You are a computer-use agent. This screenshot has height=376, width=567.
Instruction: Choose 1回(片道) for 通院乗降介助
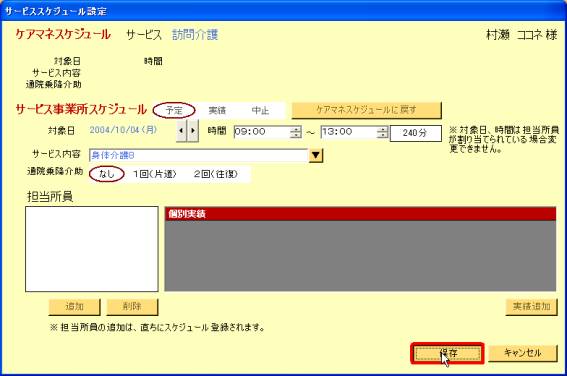coord(155,174)
